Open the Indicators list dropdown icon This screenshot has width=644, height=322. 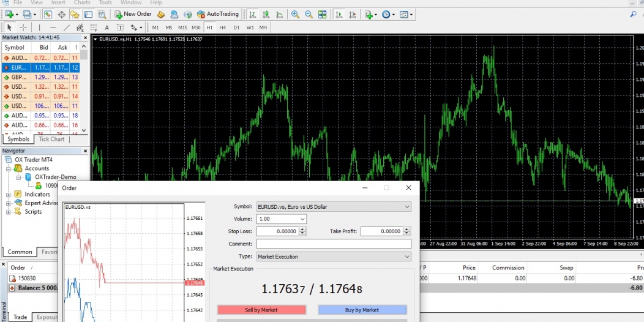coord(371,14)
